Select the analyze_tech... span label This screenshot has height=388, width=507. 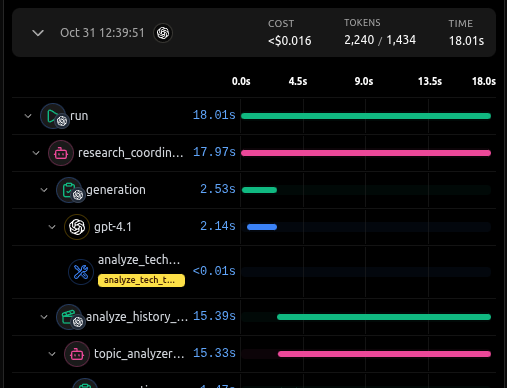(139, 260)
